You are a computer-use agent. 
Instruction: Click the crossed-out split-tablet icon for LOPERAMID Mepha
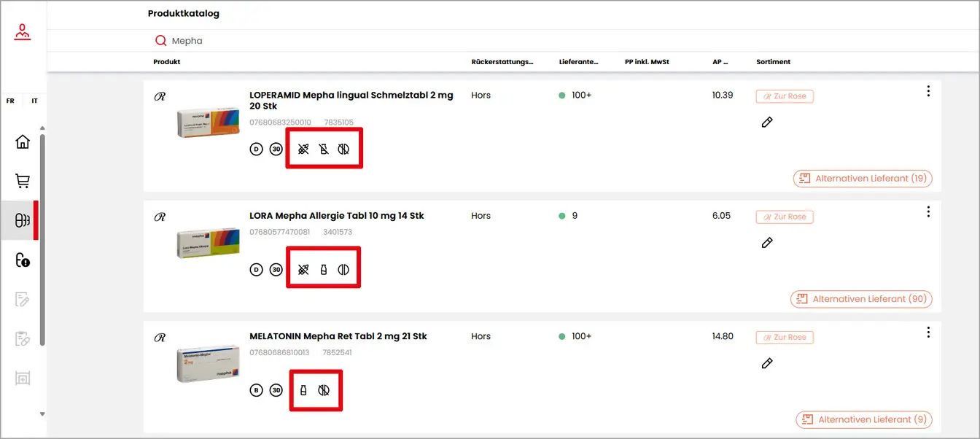(x=344, y=149)
